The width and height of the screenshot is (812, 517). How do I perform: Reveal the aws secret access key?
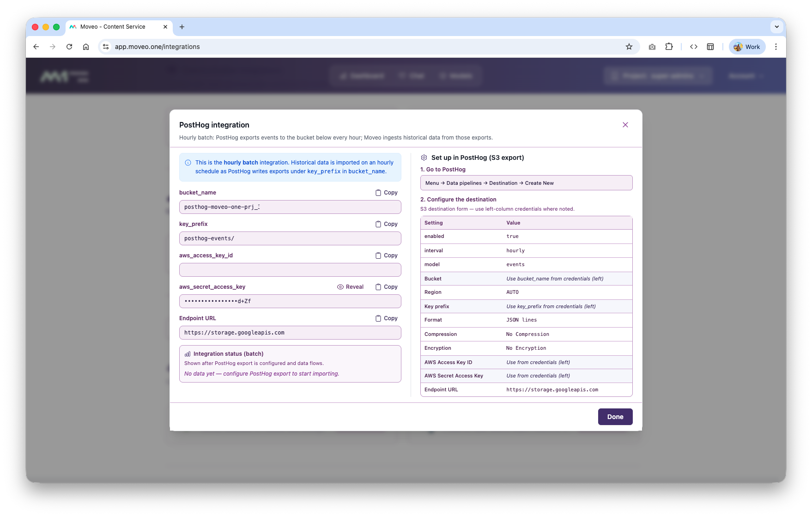click(x=351, y=287)
